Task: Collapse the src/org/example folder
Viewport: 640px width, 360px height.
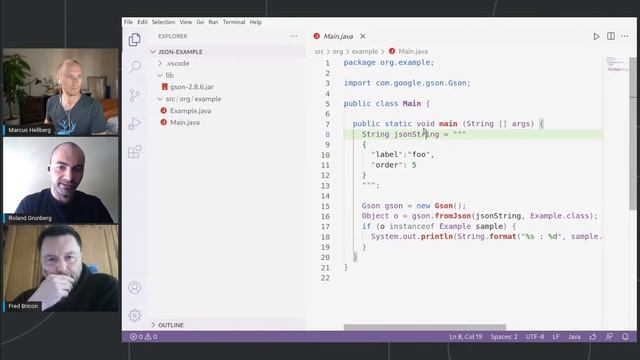Action: tap(160, 99)
